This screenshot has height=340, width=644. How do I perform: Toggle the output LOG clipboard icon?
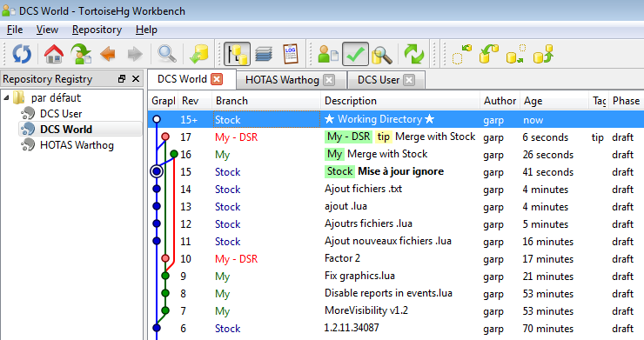[291, 54]
